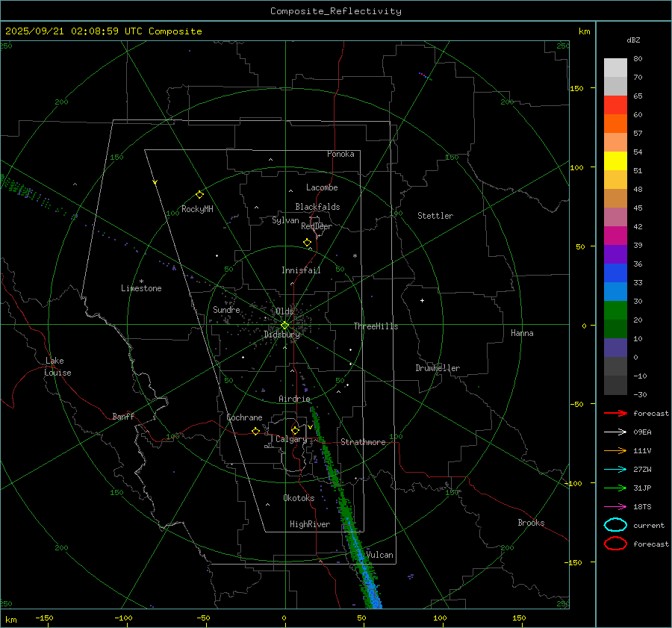Click the orange 111V arrow icon

coord(615,450)
